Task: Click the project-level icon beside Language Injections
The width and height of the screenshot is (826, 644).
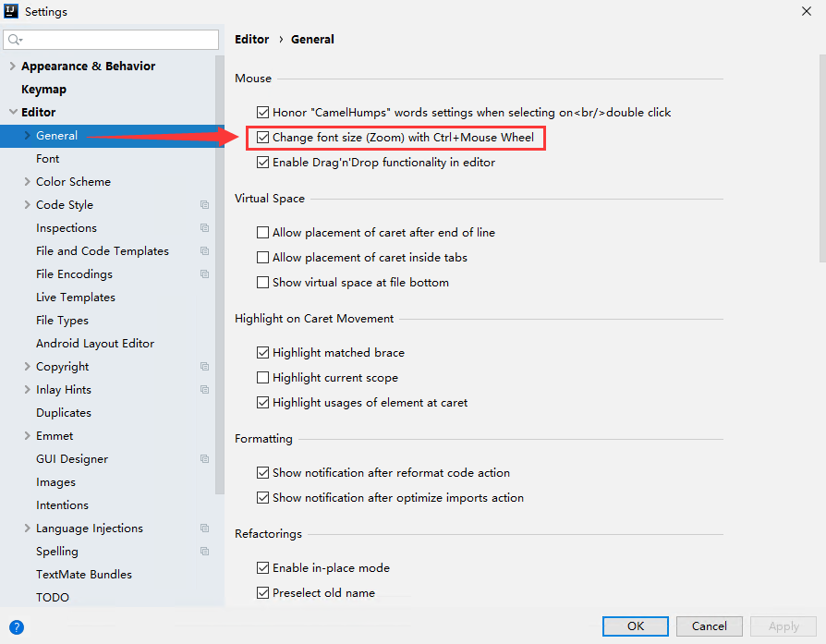Action: (x=204, y=529)
